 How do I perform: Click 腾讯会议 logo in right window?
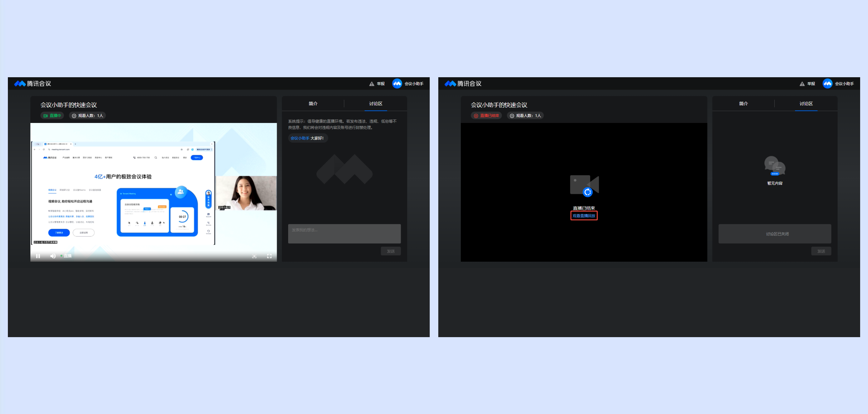click(x=463, y=83)
